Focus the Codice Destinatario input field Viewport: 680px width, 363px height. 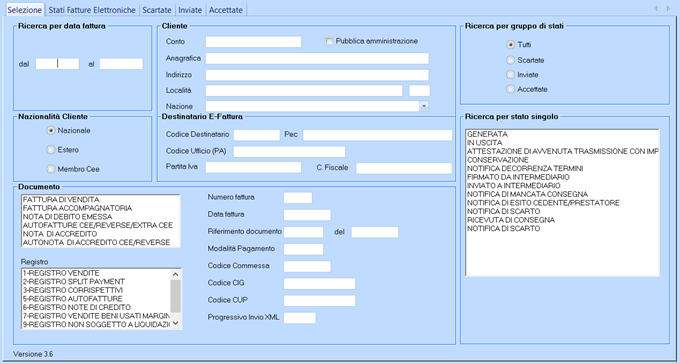point(257,135)
